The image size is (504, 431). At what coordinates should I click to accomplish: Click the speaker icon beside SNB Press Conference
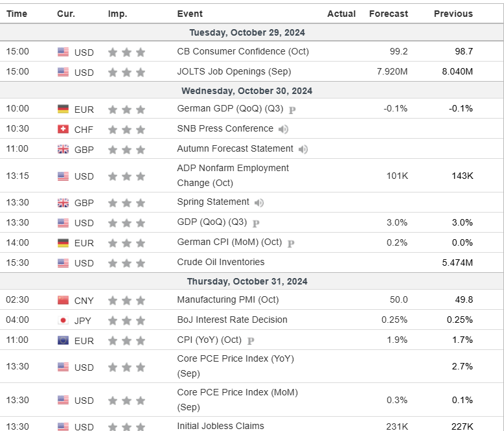tap(283, 129)
